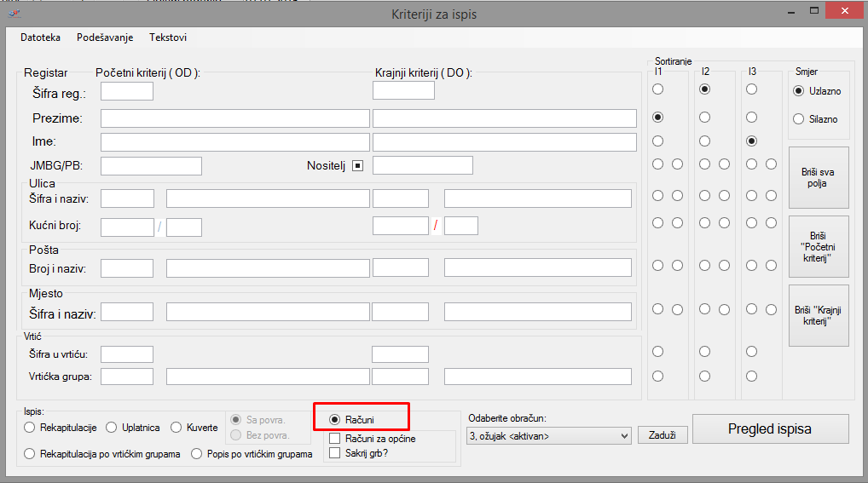Image resolution: width=868 pixels, height=483 pixels.
Task: Select Popis po vrtićkim grupama option
Action: click(198, 454)
